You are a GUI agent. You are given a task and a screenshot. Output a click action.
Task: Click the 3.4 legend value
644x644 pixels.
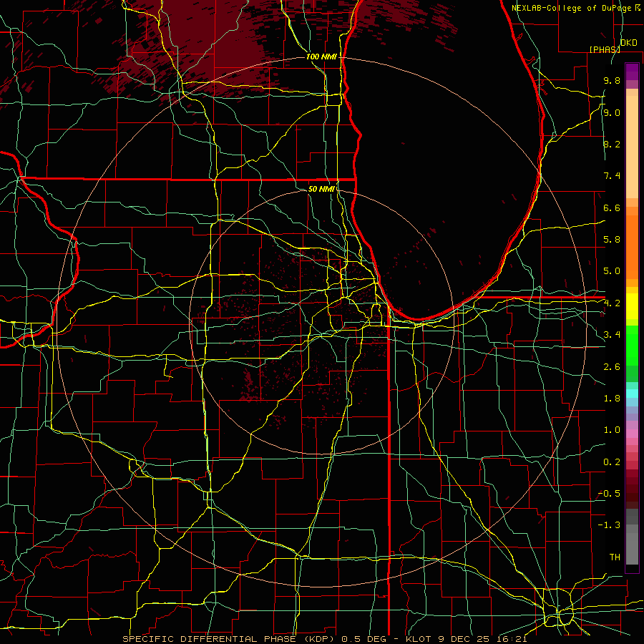(612, 335)
